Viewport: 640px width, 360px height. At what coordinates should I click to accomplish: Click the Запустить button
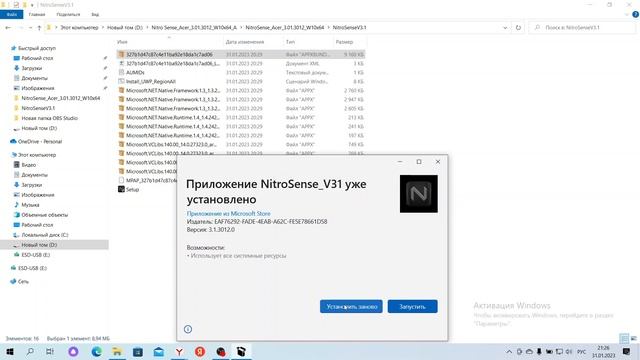click(x=412, y=307)
